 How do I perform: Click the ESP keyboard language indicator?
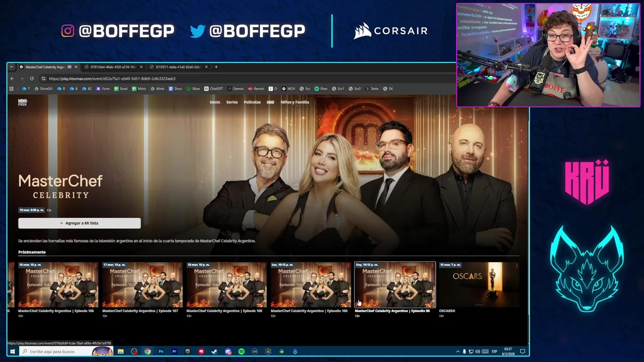(495, 351)
